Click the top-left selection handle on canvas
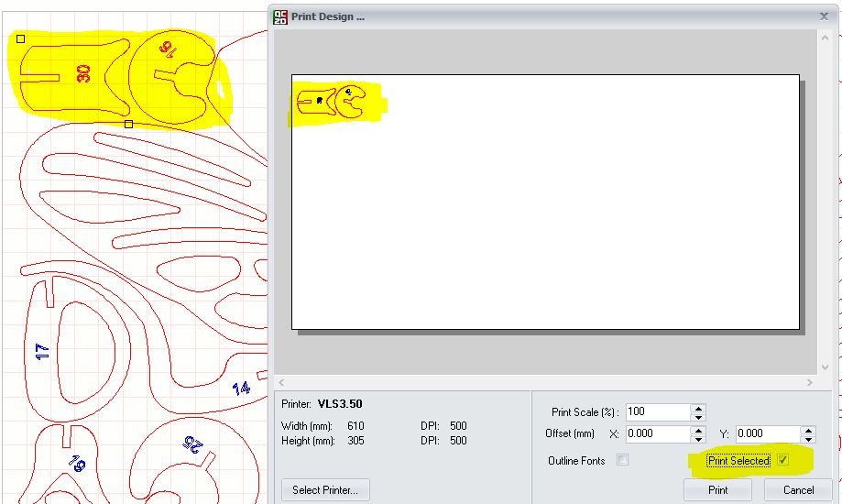Viewport: 842px width, 504px height. pos(21,38)
